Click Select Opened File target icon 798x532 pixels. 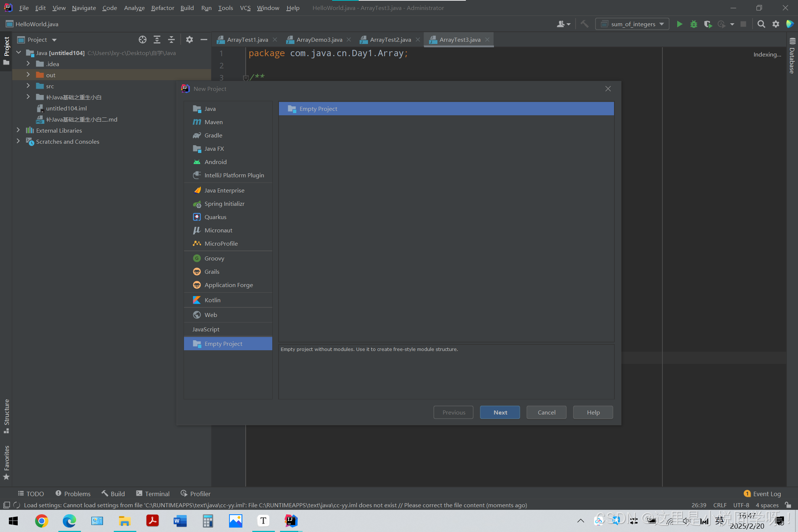143,40
